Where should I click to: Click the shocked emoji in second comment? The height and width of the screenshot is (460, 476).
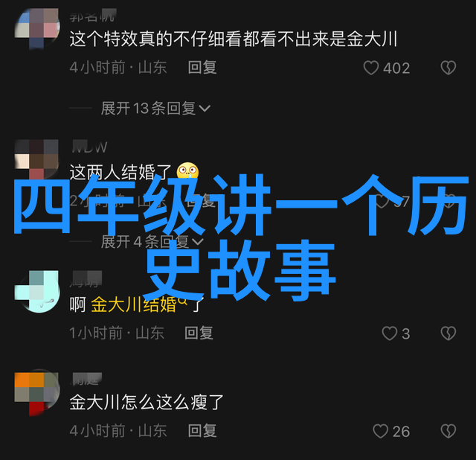click(x=187, y=172)
